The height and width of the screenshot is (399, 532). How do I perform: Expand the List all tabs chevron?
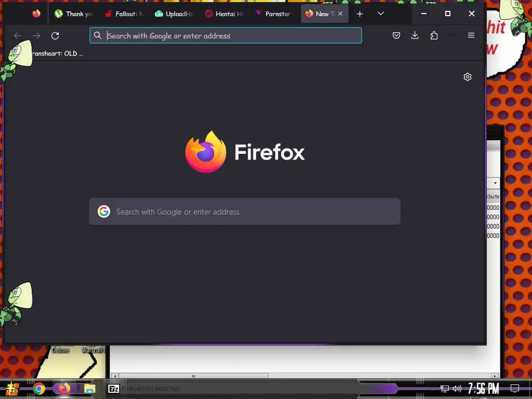(381, 14)
